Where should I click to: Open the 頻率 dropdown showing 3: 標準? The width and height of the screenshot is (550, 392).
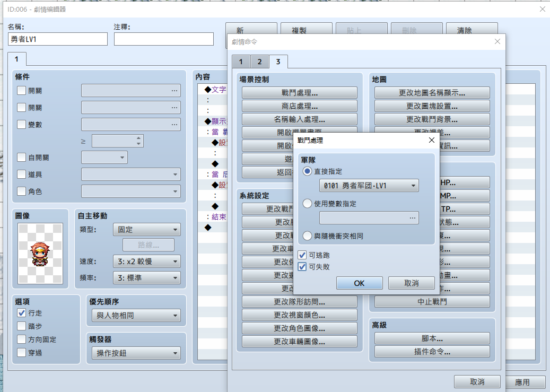coord(147,278)
